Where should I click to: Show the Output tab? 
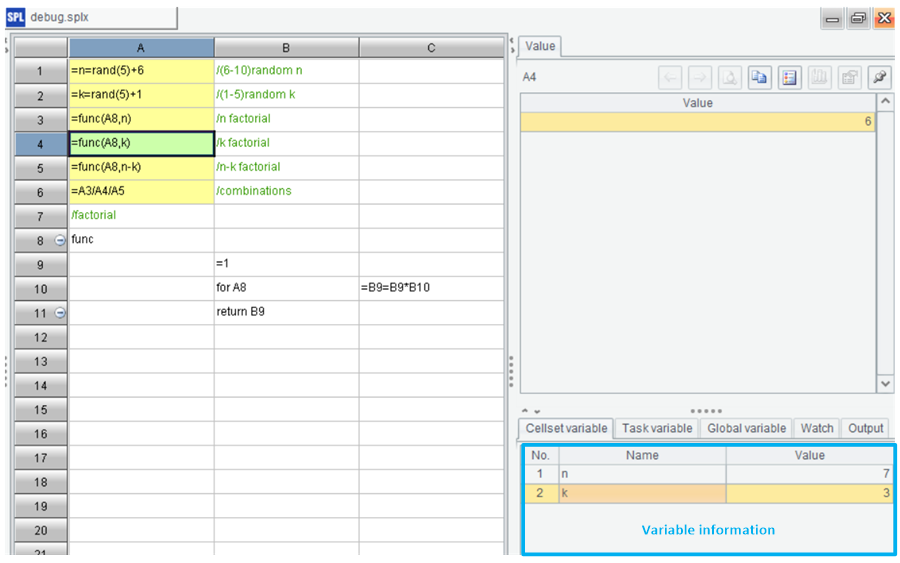(x=865, y=428)
